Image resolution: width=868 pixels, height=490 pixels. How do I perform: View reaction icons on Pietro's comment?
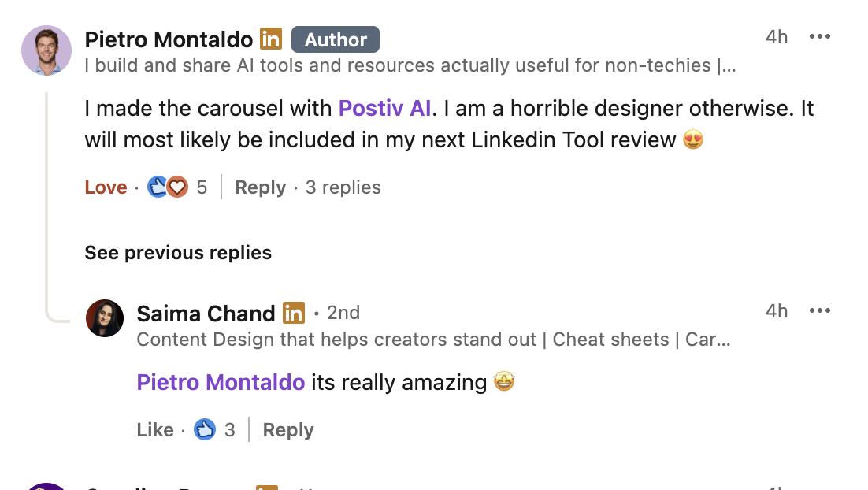(x=168, y=187)
